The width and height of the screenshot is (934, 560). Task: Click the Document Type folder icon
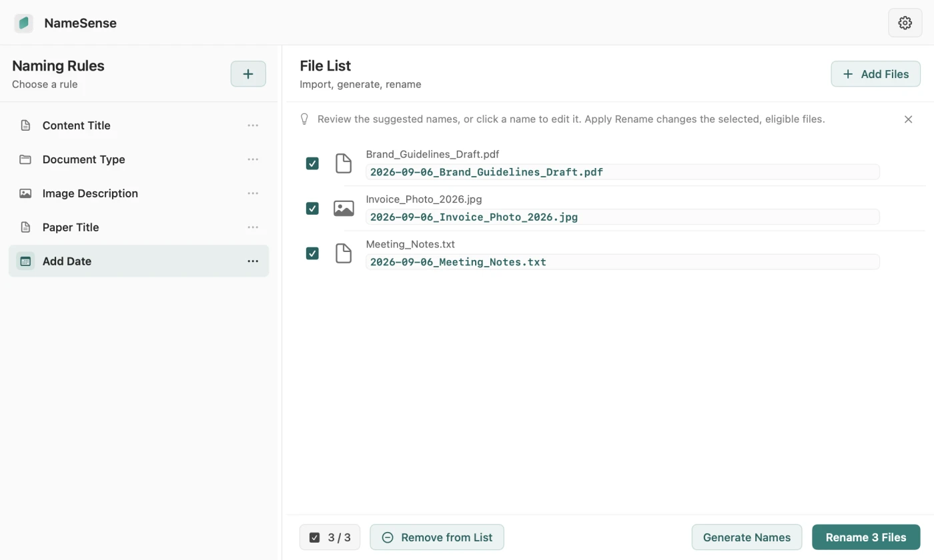coord(25,159)
